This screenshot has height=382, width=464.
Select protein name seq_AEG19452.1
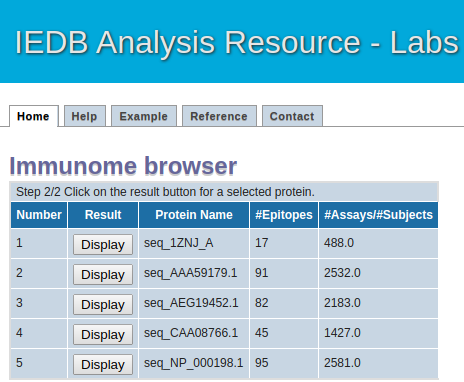191,303
